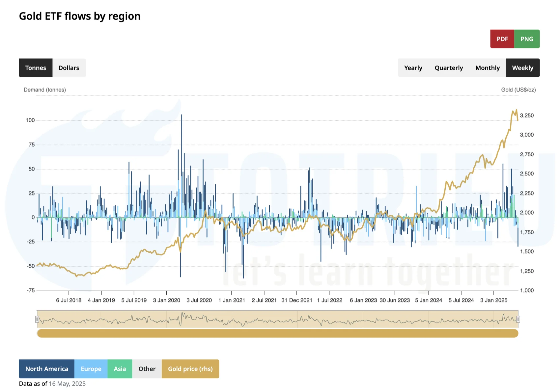Download the chart as PDF

[x=502, y=39]
